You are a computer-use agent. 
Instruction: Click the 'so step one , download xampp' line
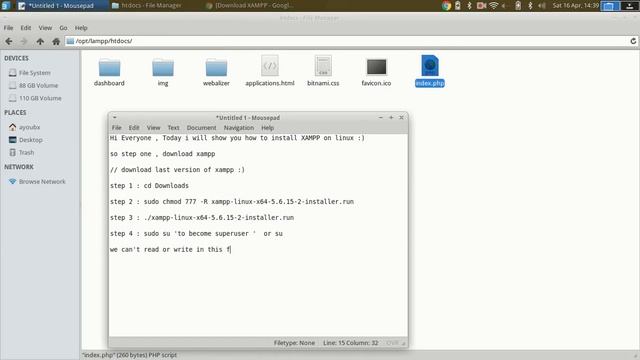[x=162, y=154]
